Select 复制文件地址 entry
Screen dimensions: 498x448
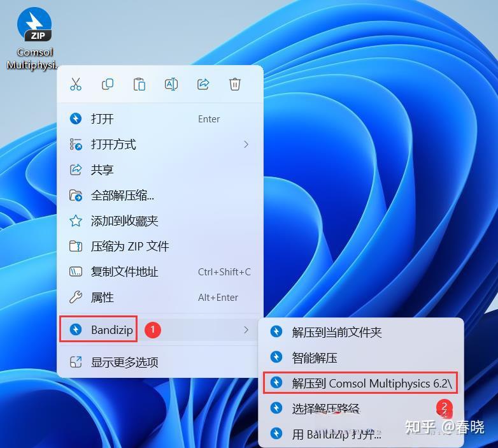tap(160, 271)
